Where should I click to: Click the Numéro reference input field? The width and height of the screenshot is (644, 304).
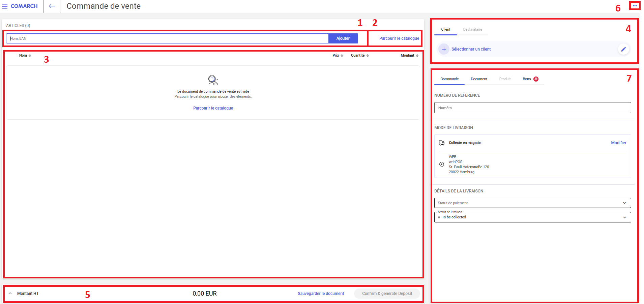(532, 108)
